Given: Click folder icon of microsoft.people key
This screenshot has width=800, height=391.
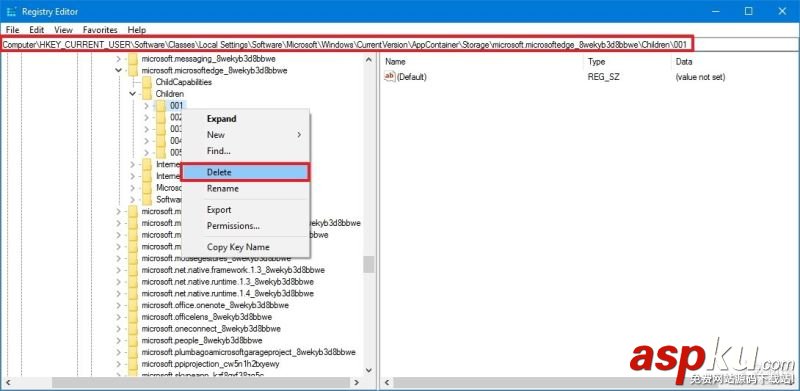Looking at the screenshot, I should coord(133,340).
